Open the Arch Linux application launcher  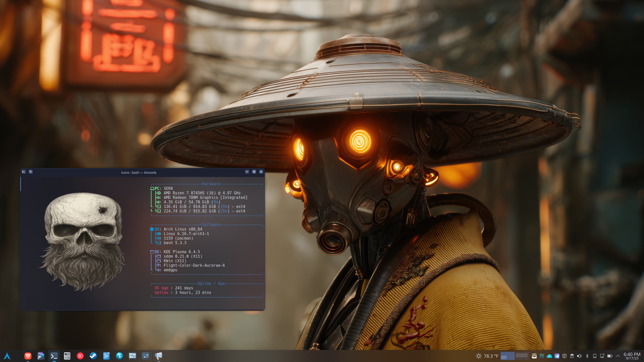pyautogui.click(x=7, y=356)
